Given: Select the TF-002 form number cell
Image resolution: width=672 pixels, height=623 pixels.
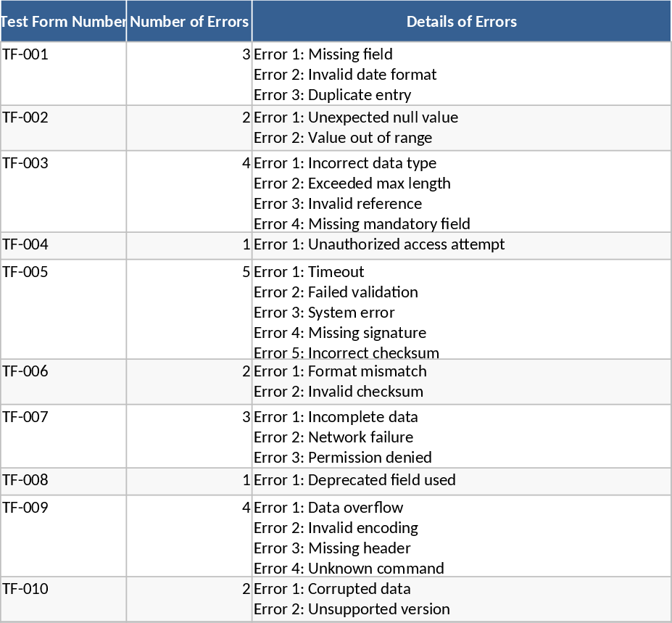Looking at the screenshot, I should (63, 128).
